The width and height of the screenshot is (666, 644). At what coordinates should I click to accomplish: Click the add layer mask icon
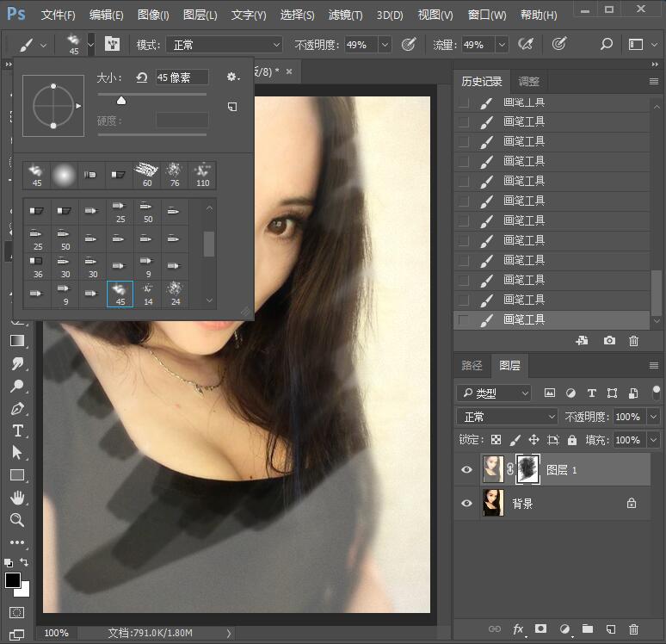tap(541, 629)
